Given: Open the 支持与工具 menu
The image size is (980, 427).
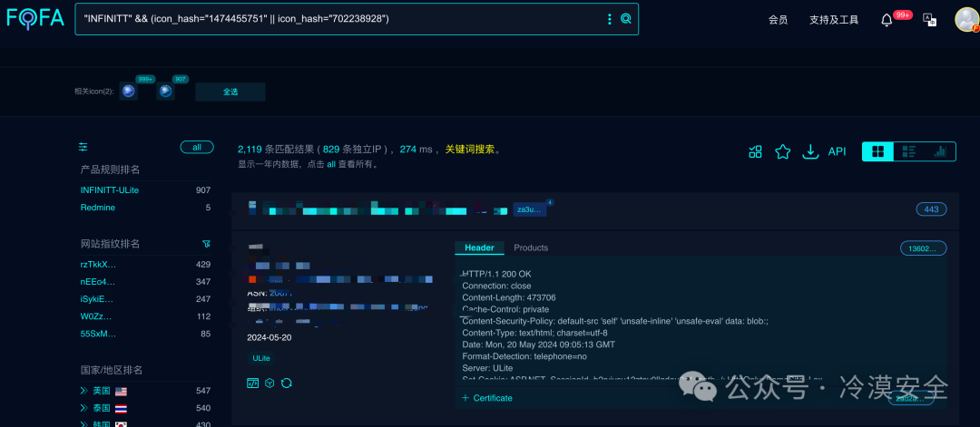Looking at the screenshot, I should [x=834, y=20].
